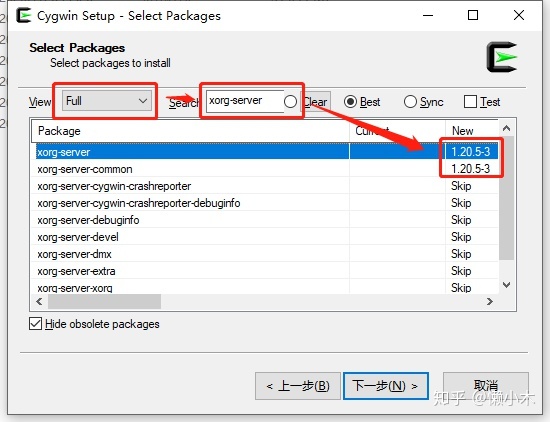The image size is (550, 422).
Task: Change Skip for xorg-server-devel
Action: (x=461, y=237)
